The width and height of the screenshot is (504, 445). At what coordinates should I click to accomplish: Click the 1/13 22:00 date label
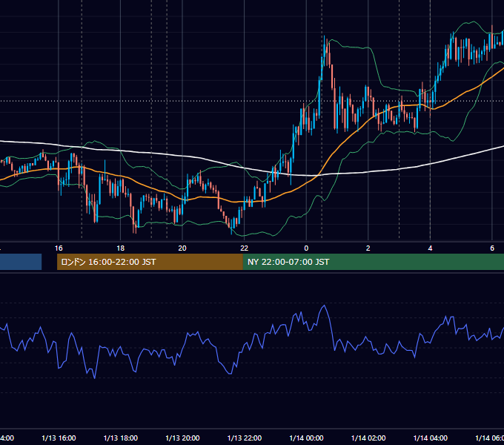click(x=245, y=438)
